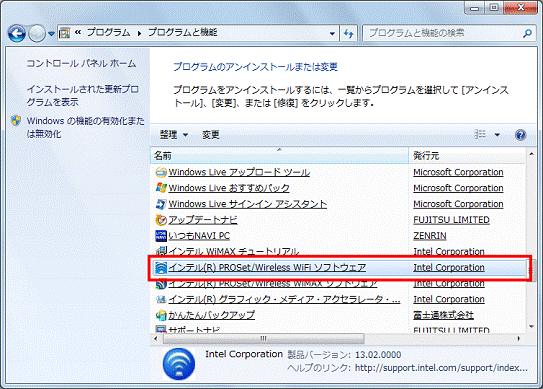The width and height of the screenshot is (543, 389).
Task: Select Windows Live サインイン アシスタント entry
Action: tap(248, 204)
